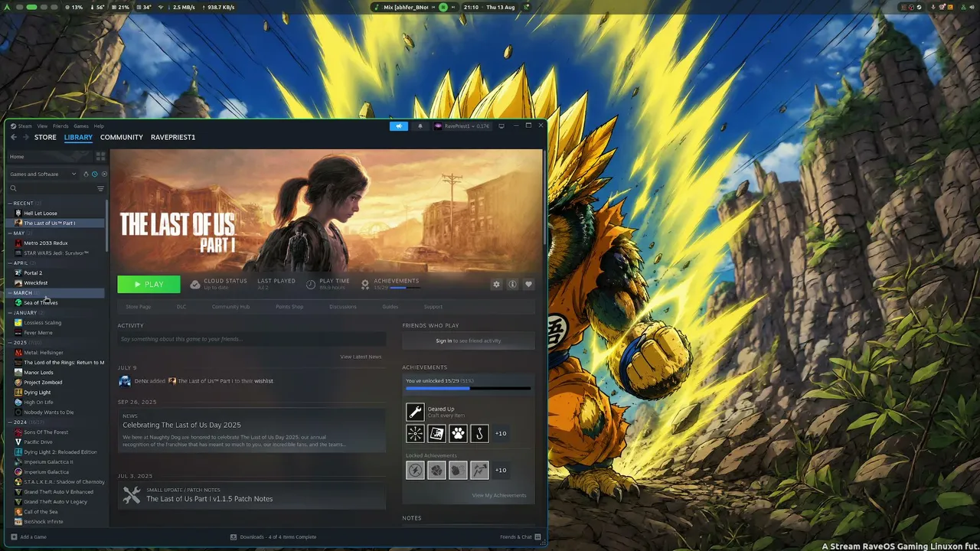Screen dimensions: 980x551
Task: Open game settings gear for The Last of Us
Action: [x=496, y=284]
